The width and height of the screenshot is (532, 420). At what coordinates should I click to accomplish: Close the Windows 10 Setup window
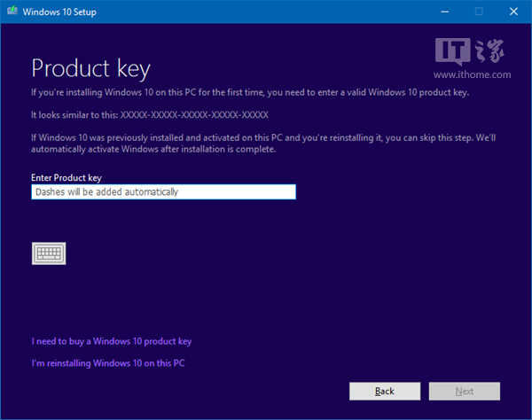[513, 12]
